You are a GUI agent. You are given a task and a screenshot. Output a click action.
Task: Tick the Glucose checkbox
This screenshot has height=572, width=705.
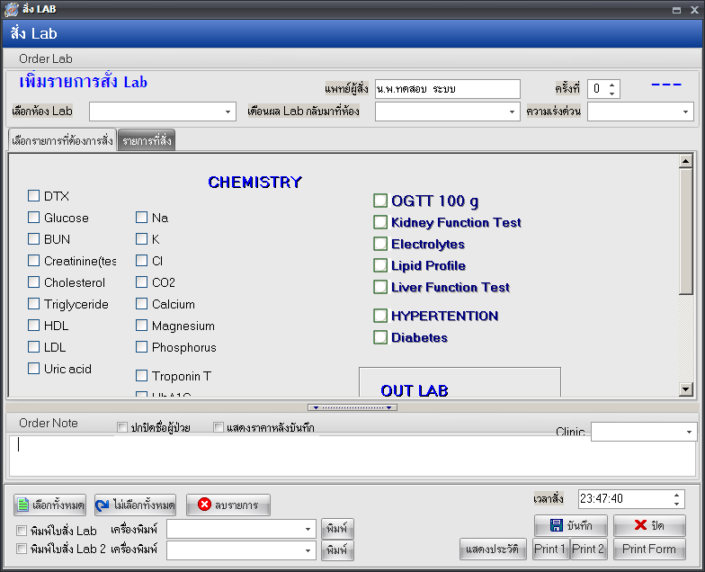[34, 218]
